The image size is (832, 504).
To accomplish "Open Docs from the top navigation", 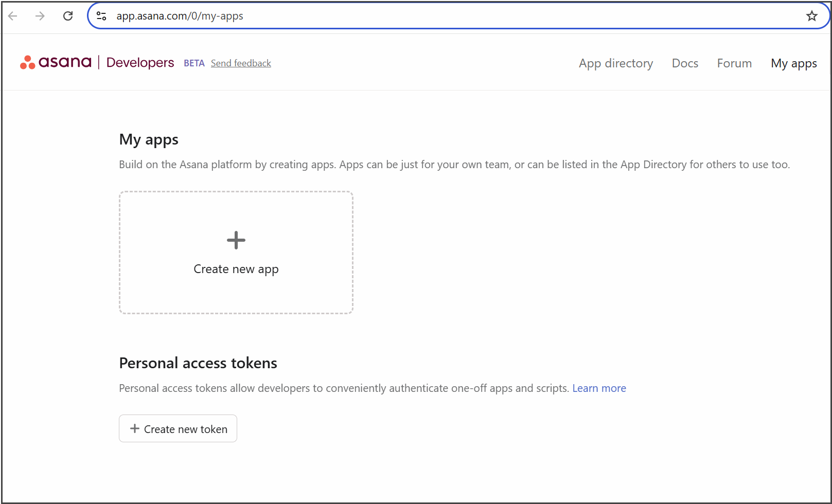I will click(x=685, y=63).
